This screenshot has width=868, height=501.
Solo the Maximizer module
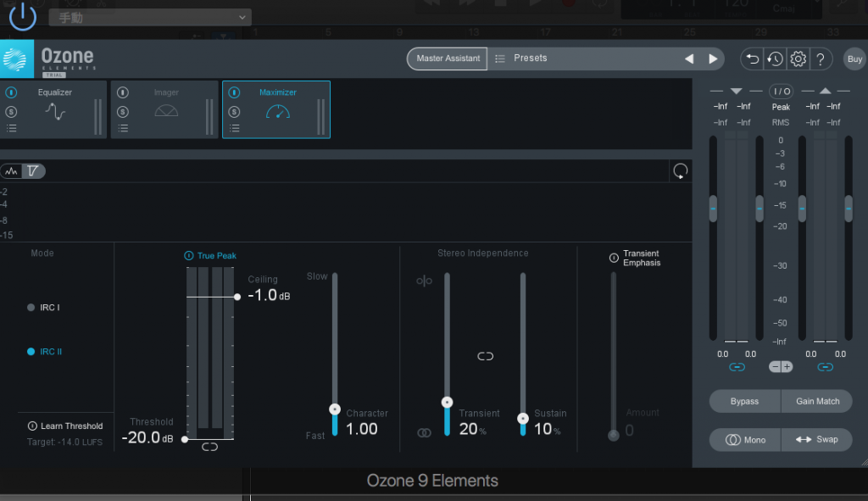234,112
